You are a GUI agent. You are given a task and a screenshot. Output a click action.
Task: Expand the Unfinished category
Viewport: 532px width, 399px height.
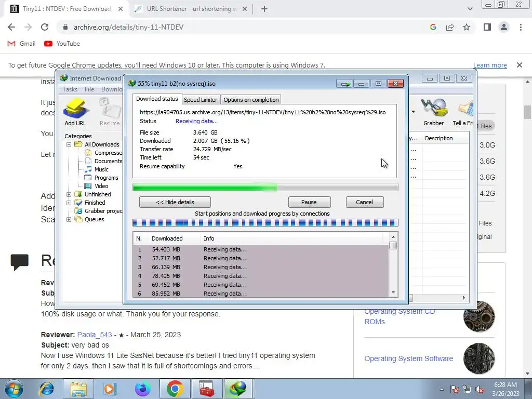click(69, 194)
